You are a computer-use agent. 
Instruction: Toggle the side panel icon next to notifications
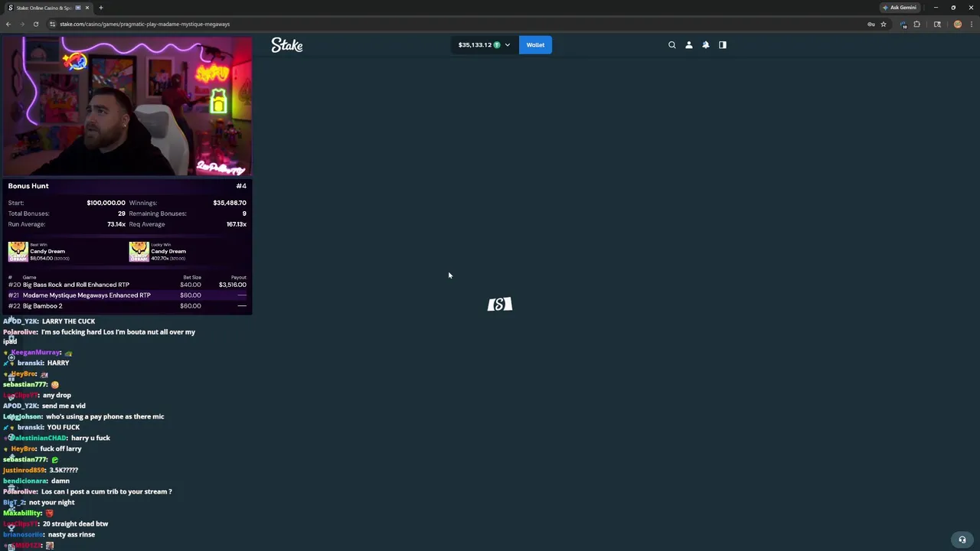(722, 44)
